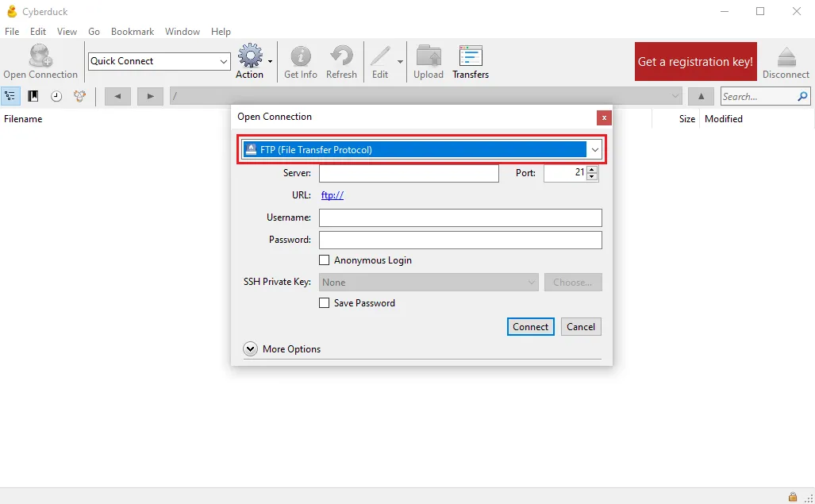
Task: Click the Edit pencil icon
Action: (380, 56)
